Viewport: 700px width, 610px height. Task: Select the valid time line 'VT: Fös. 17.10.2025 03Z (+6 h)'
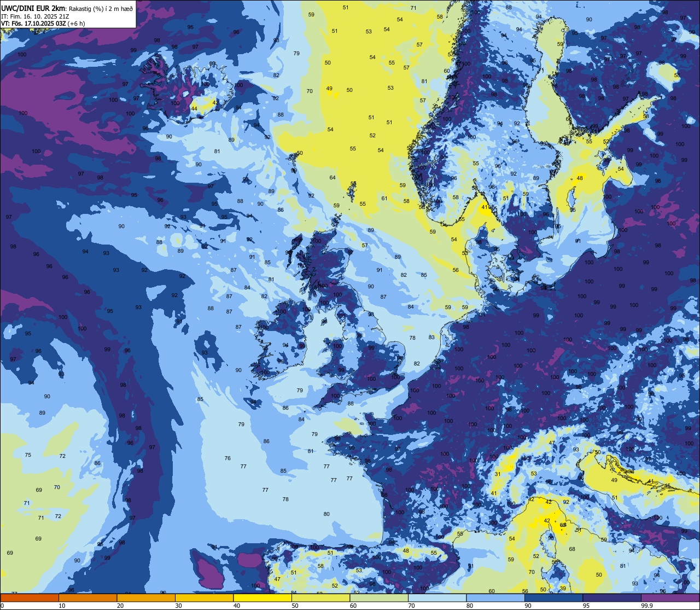[x=43, y=23]
